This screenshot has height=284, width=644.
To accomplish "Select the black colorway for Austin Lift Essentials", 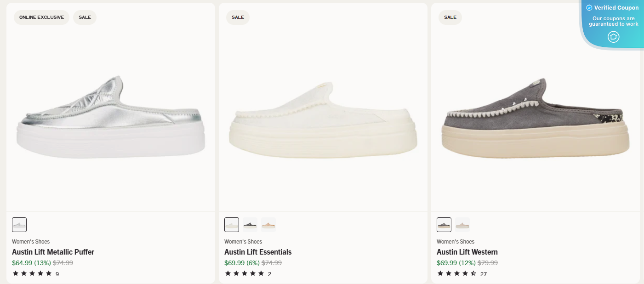I will 250,224.
